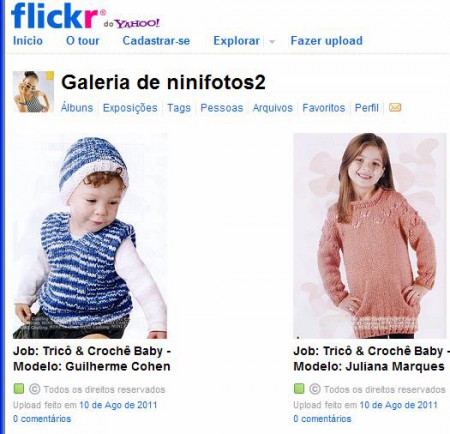The image size is (450, 434).
Task: Click green privacy square under Guilherme Cohen photo
Action: (19, 389)
